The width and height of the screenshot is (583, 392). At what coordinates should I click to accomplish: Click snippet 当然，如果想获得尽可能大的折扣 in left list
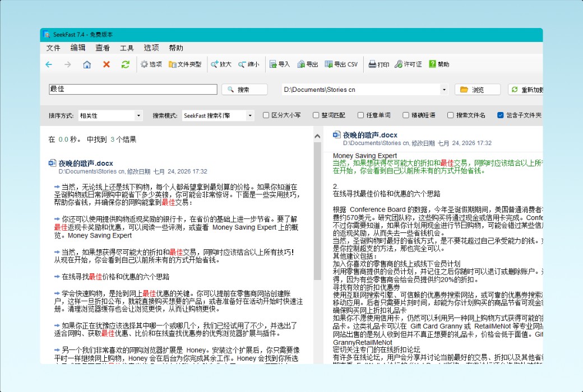pyautogui.click(x=174, y=256)
